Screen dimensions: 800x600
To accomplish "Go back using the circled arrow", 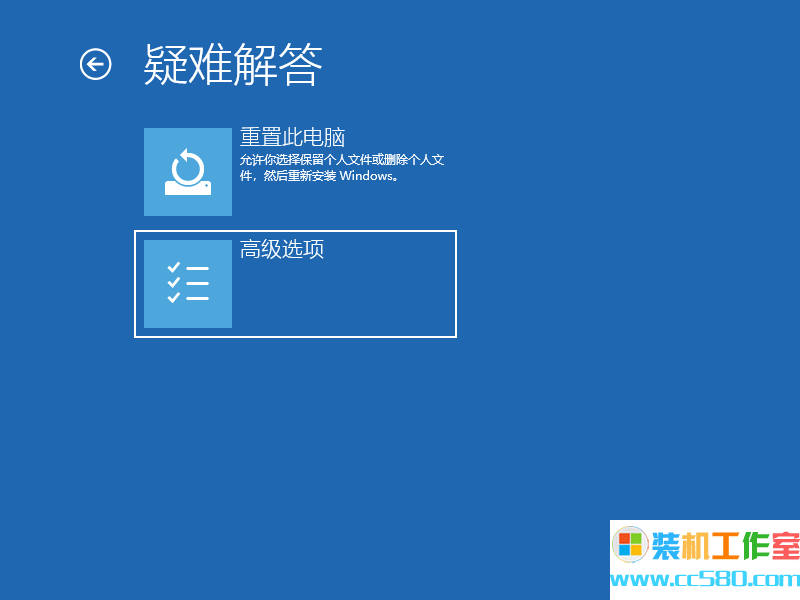I will (x=95, y=64).
